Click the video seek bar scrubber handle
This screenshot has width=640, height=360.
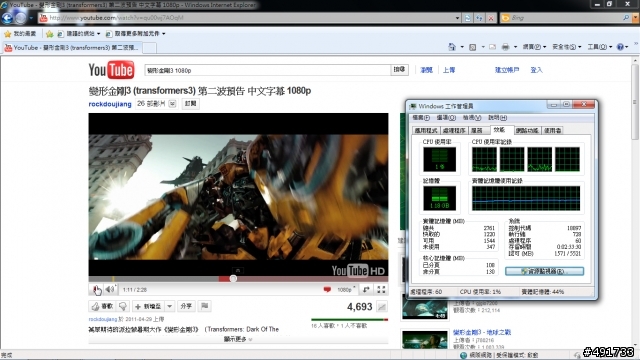[233, 279]
